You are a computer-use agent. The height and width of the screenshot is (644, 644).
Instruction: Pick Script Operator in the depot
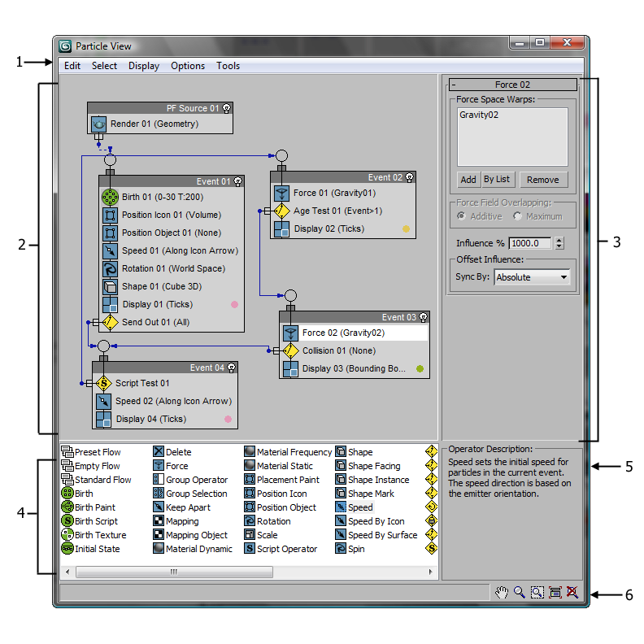click(281, 549)
